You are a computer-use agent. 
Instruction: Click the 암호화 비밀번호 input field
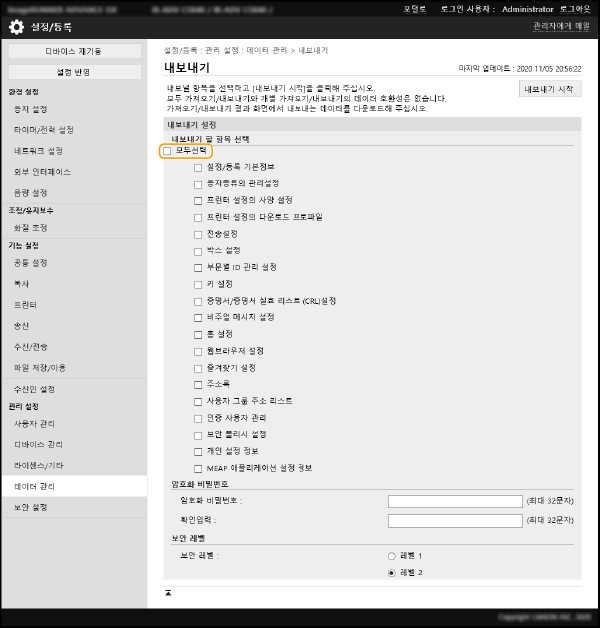pos(454,501)
